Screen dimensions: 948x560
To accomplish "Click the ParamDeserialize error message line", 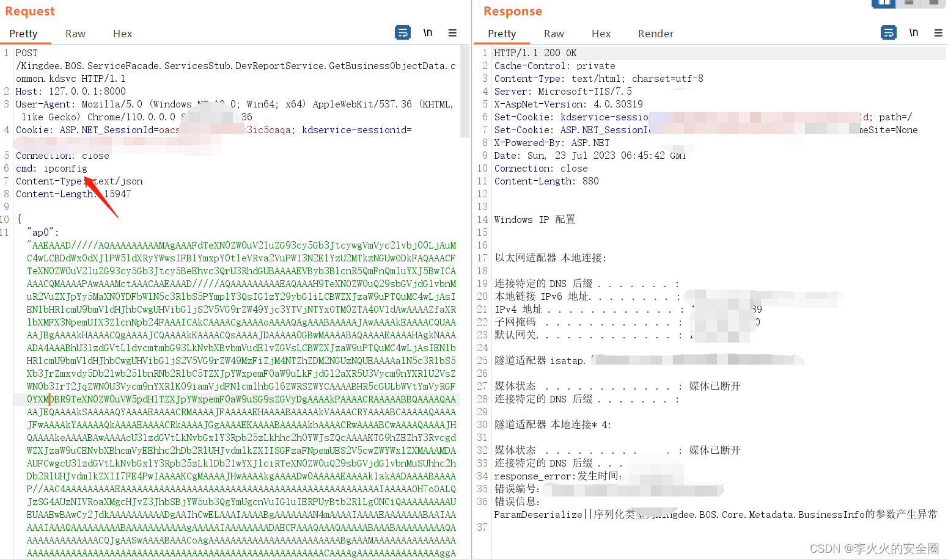I will (715, 515).
